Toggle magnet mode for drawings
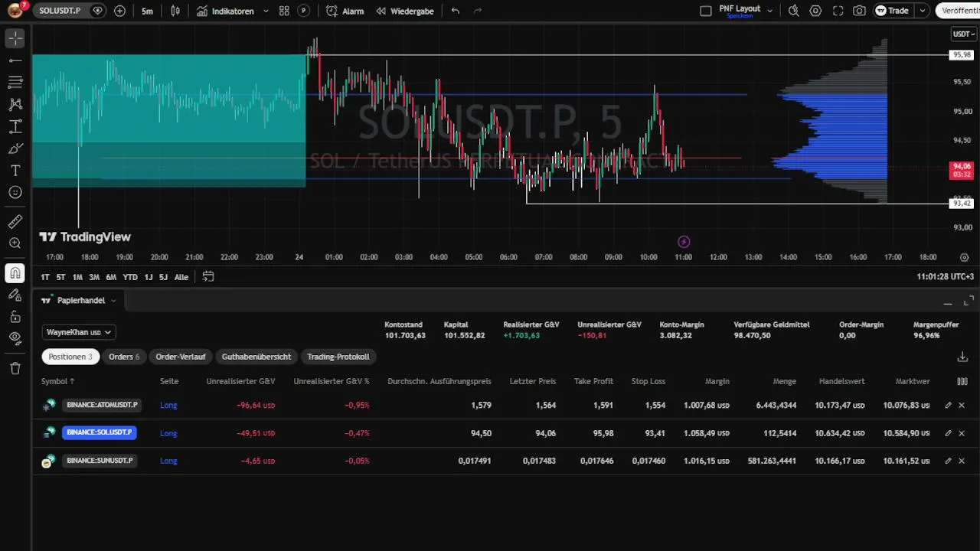This screenshot has height=551, width=980. click(15, 273)
